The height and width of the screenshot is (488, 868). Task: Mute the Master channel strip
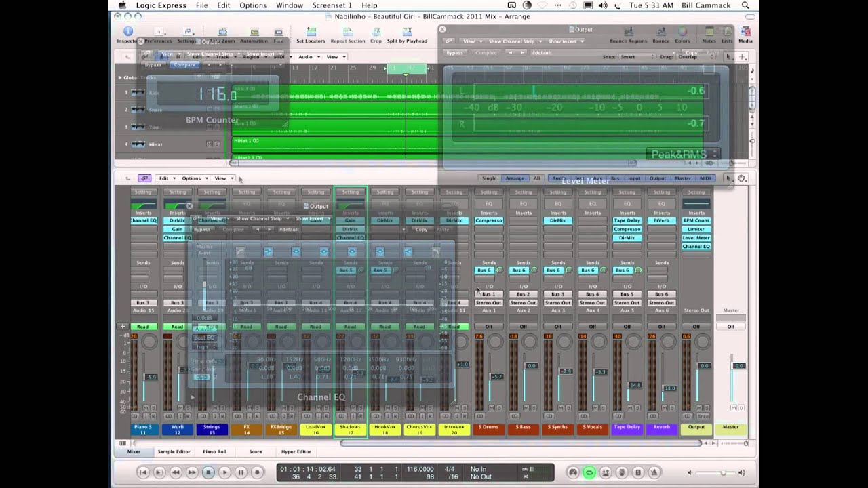(x=734, y=408)
